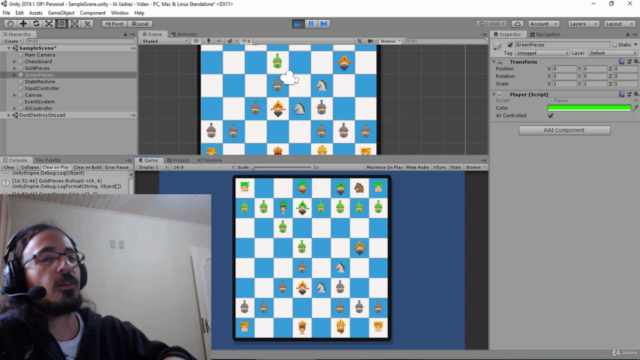The height and width of the screenshot is (360, 640).
Task: Toggle AI Controlled checkbox
Action: click(x=551, y=116)
